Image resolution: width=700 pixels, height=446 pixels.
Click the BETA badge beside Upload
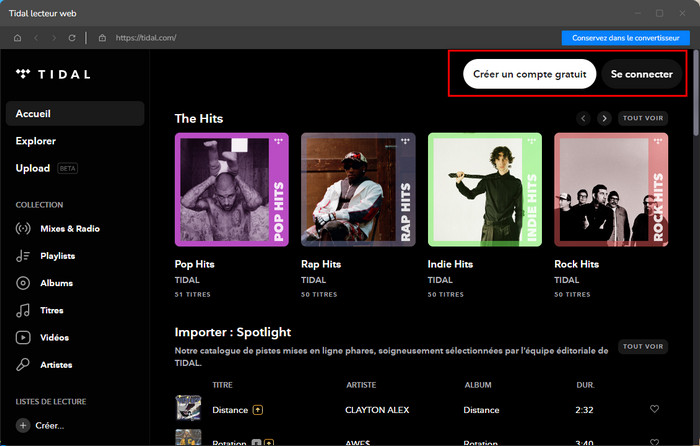click(x=67, y=168)
